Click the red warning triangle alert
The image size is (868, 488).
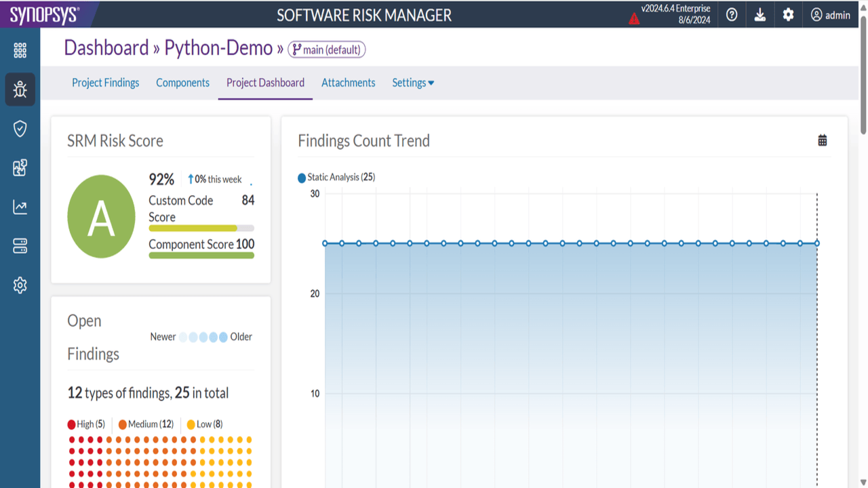click(634, 19)
